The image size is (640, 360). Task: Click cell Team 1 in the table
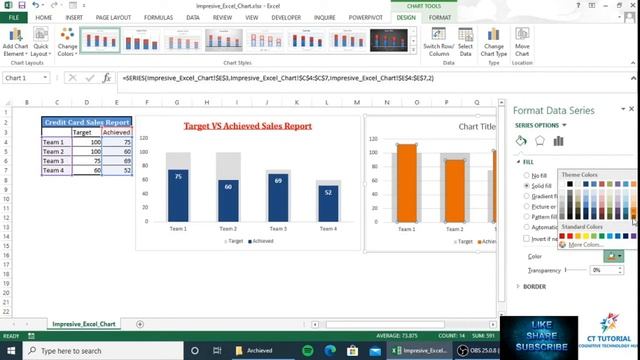(57, 142)
